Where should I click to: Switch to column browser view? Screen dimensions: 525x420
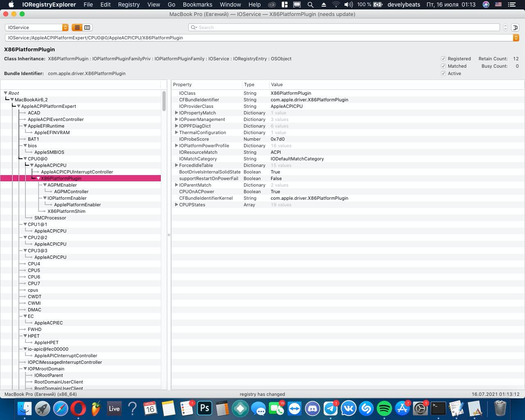pos(87,27)
